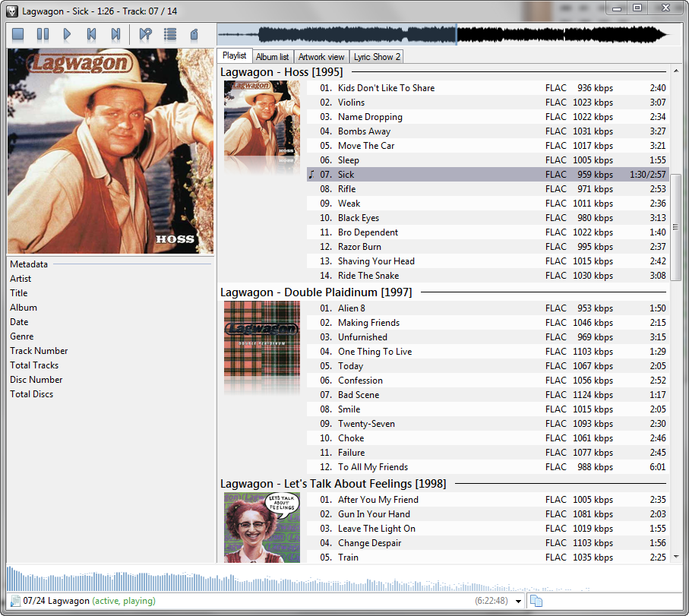Click the Stop playback button
Viewport: 689px width, 616px height.
18,34
